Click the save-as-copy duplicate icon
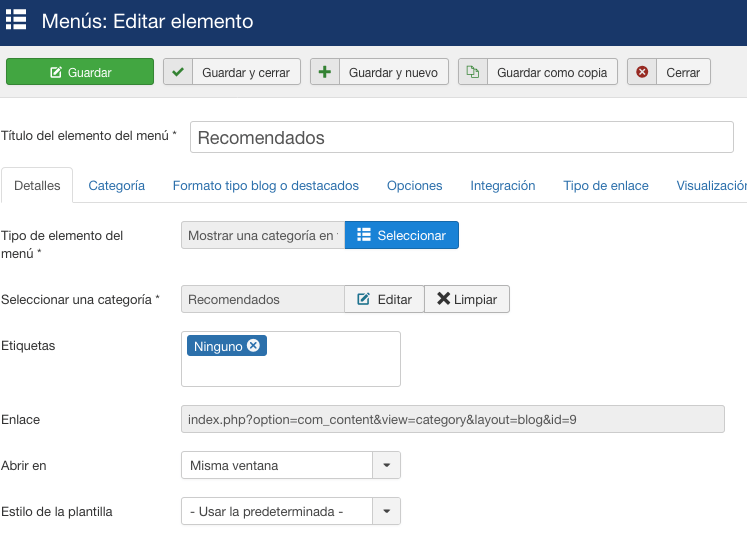 (473, 72)
